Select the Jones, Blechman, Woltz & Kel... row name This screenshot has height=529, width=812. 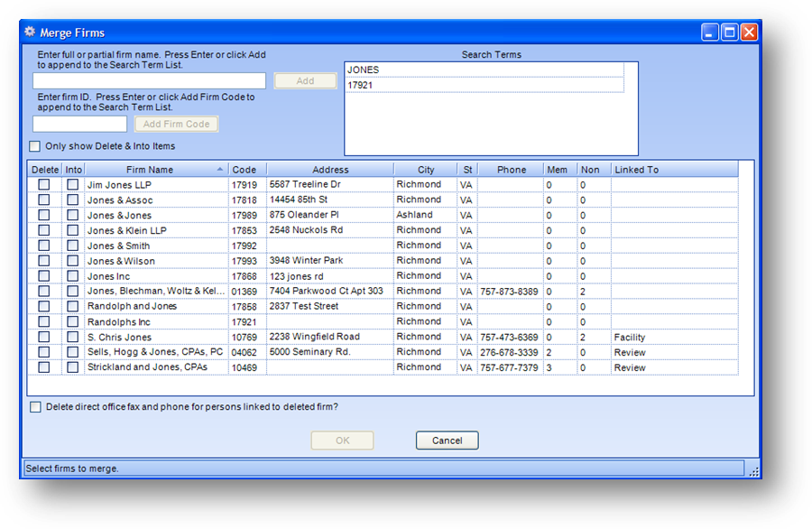pos(156,292)
